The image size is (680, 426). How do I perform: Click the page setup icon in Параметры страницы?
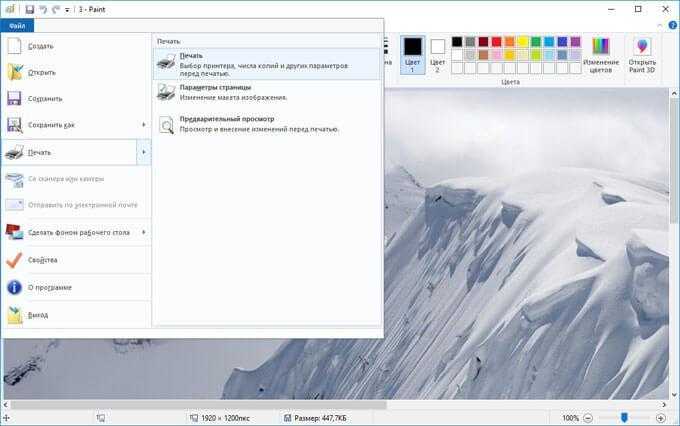coord(166,92)
